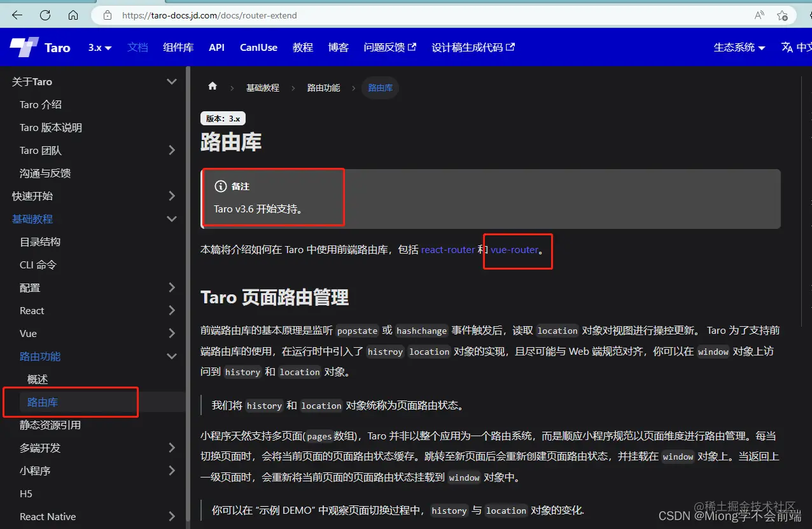Open Taro logo home link
The image size is (812, 529).
40,48
